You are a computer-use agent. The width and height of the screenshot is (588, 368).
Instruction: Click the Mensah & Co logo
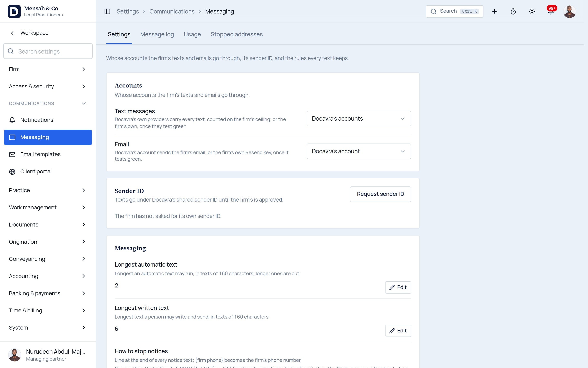[x=14, y=11]
